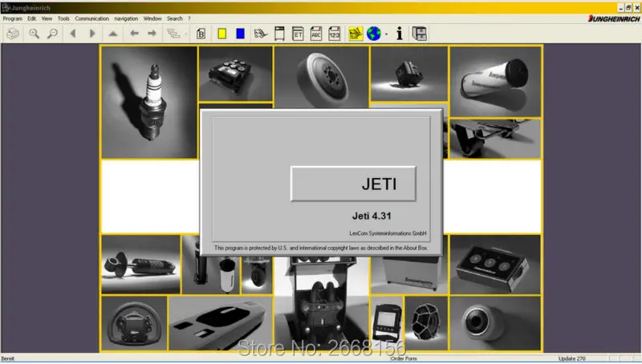Click the ABC search icon
Image resolution: width=642 pixels, height=364 pixels.
pos(316,34)
